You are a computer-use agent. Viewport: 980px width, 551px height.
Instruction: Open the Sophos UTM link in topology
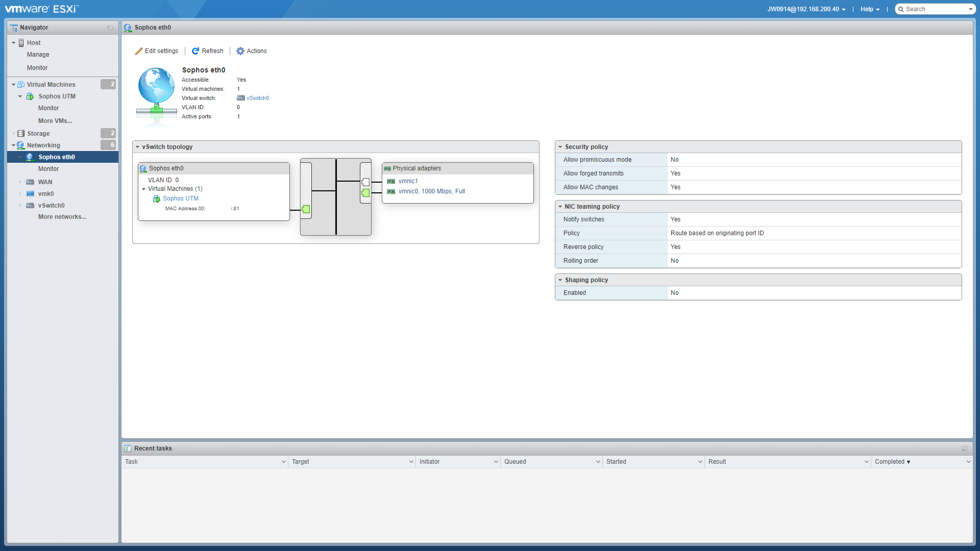click(181, 198)
